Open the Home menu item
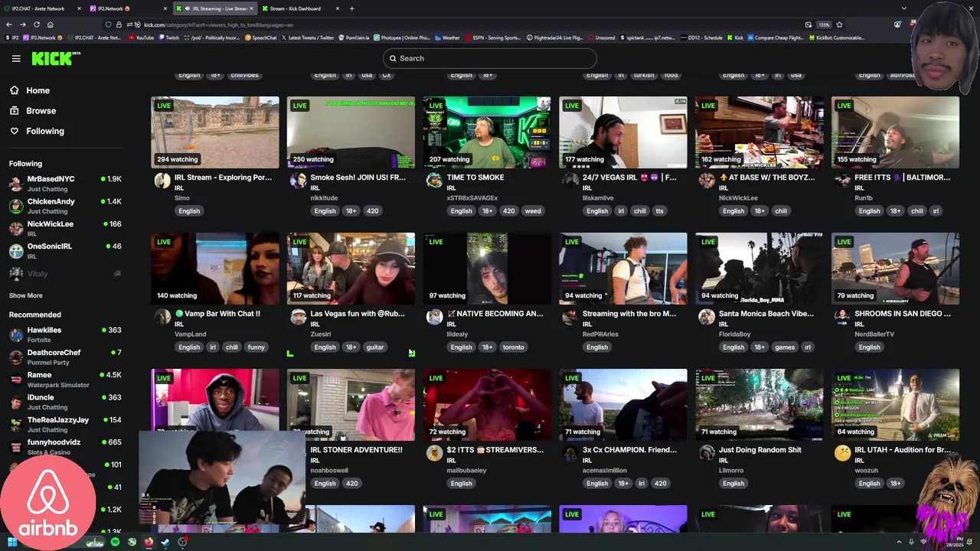This screenshot has width=980, height=551. click(x=38, y=90)
